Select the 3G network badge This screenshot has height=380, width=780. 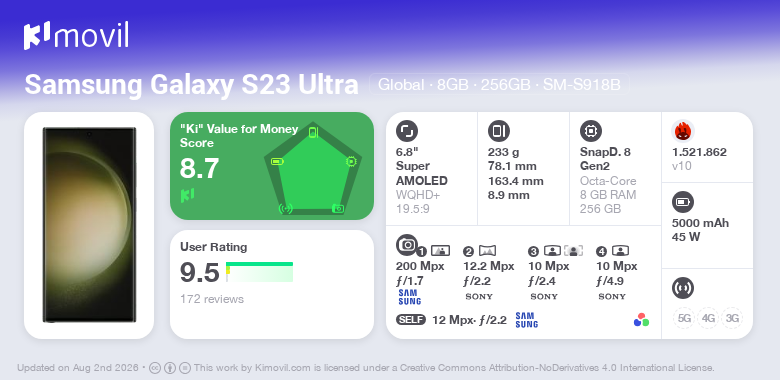732,318
